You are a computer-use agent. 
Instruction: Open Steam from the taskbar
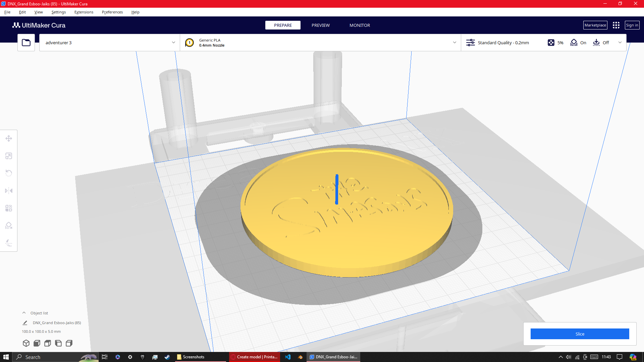[167, 357]
